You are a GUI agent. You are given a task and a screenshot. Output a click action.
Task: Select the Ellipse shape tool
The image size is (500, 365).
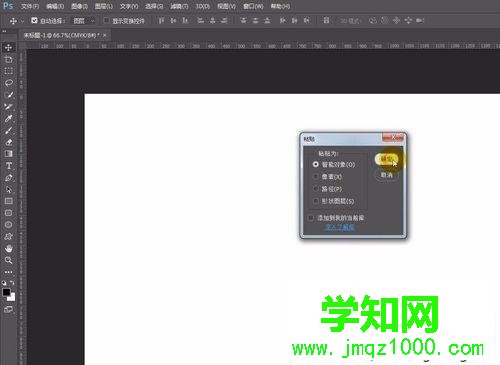coord(8,225)
